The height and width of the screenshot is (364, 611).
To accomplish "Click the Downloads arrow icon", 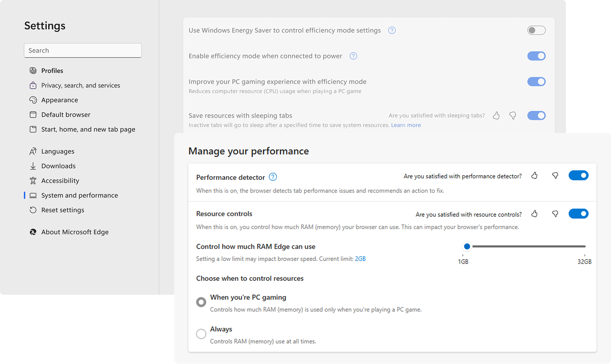I will pyautogui.click(x=33, y=166).
